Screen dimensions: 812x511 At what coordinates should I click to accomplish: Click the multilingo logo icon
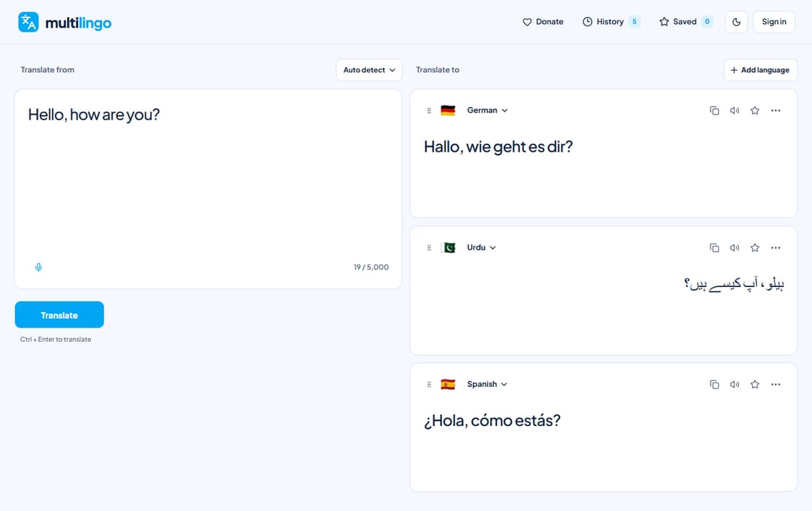click(29, 23)
